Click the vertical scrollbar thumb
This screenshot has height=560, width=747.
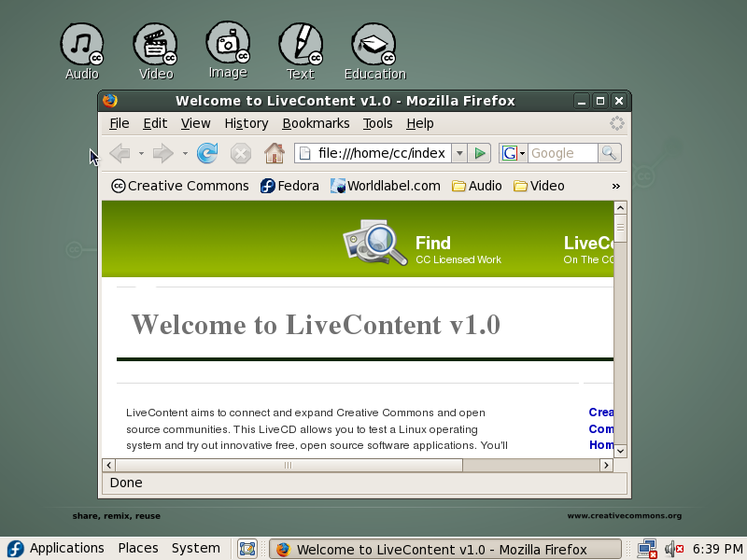tap(620, 228)
